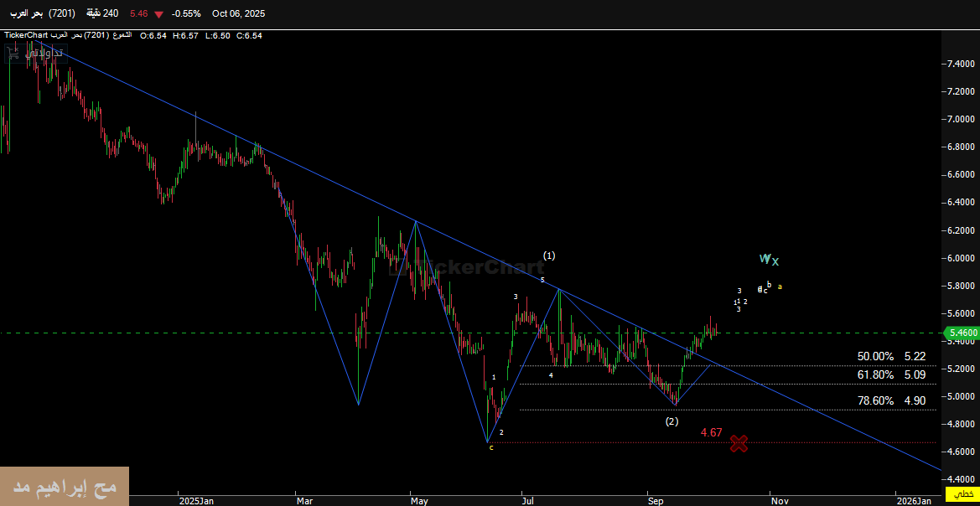Screen dimensions: 980x506
Task: Select the 61.80% 5.09 Fibonacci level label
Action: point(890,375)
